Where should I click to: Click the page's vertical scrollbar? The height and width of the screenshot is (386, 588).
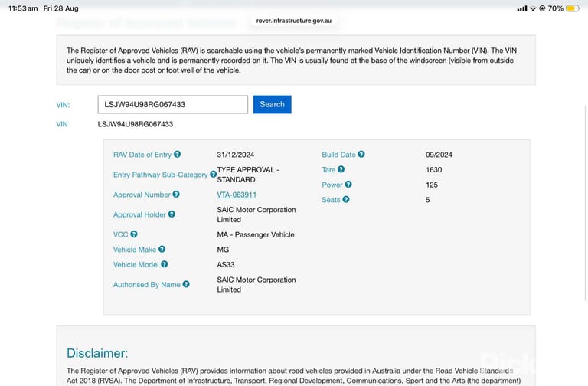586,202
